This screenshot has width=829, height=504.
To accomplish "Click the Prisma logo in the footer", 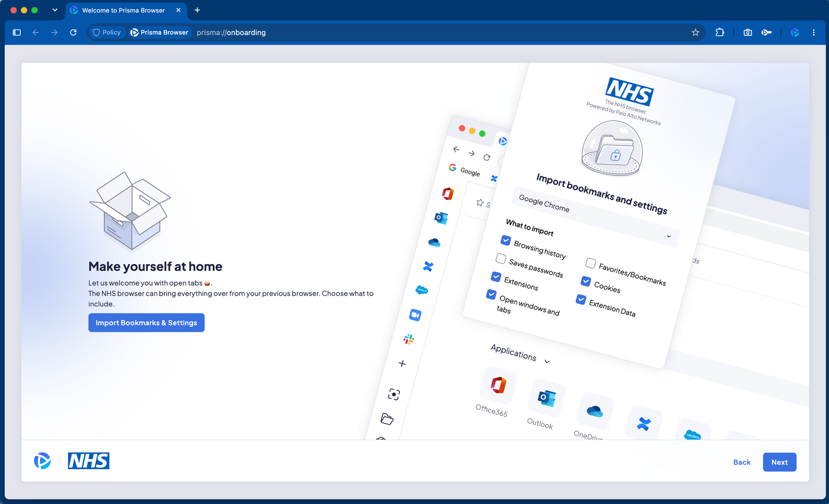I will tap(42, 461).
